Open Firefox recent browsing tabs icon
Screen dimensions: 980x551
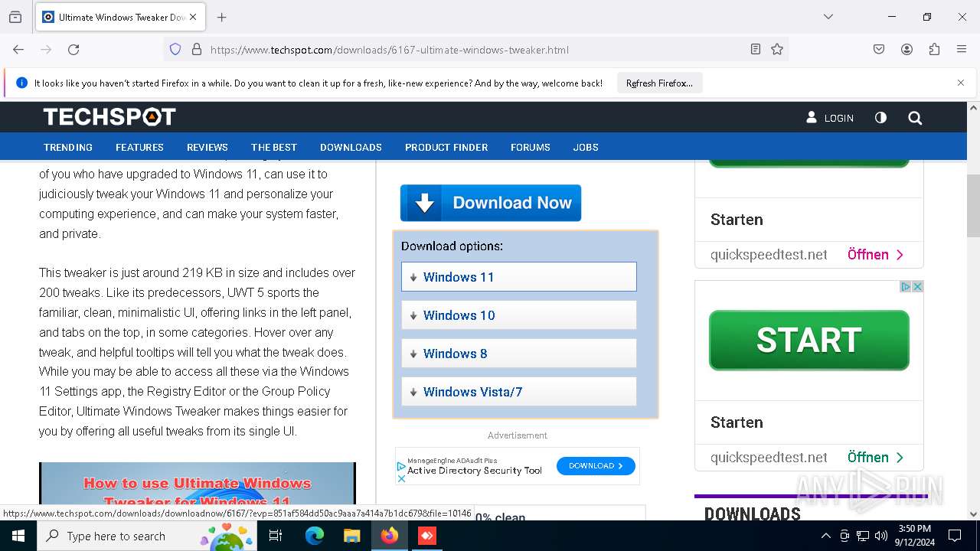pyautogui.click(x=15, y=17)
